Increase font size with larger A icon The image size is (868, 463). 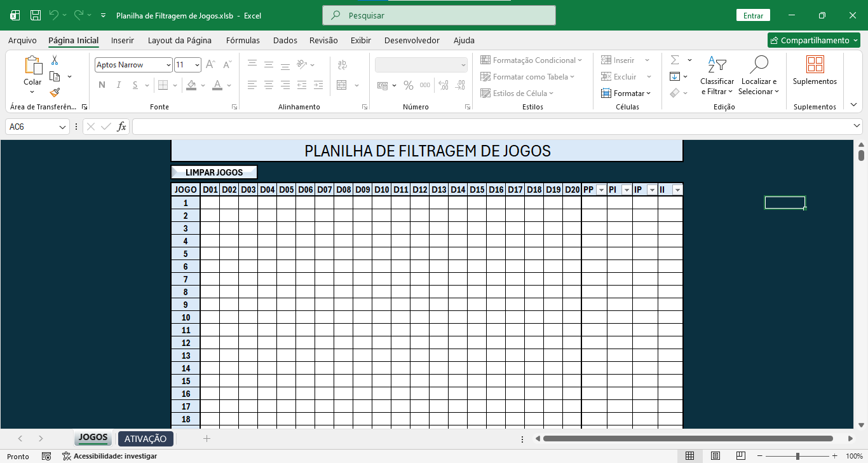click(x=210, y=65)
